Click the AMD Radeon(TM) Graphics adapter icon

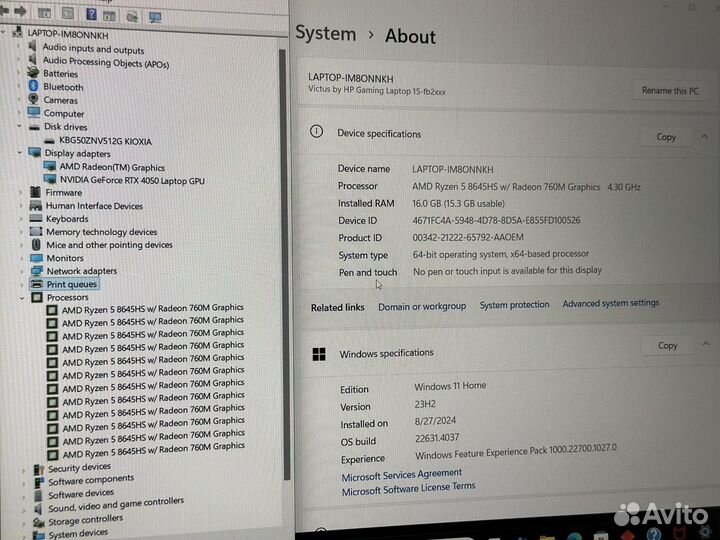(50, 166)
